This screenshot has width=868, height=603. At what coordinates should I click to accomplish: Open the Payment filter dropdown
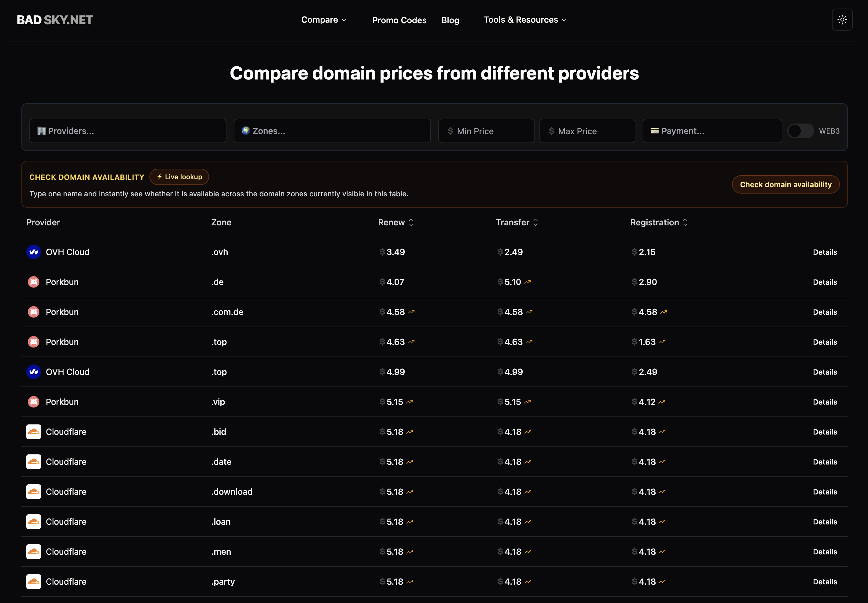point(712,131)
